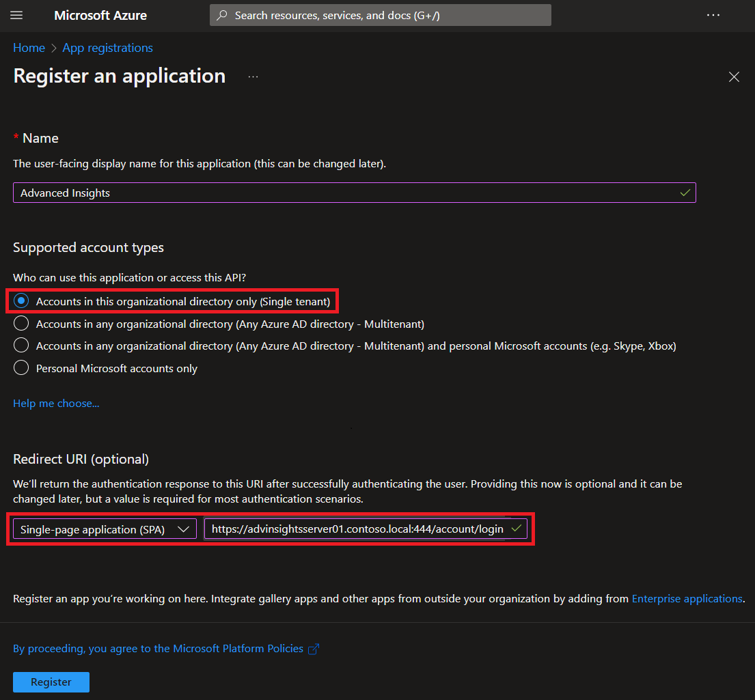Go to Home breadcrumb

(x=29, y=48)
